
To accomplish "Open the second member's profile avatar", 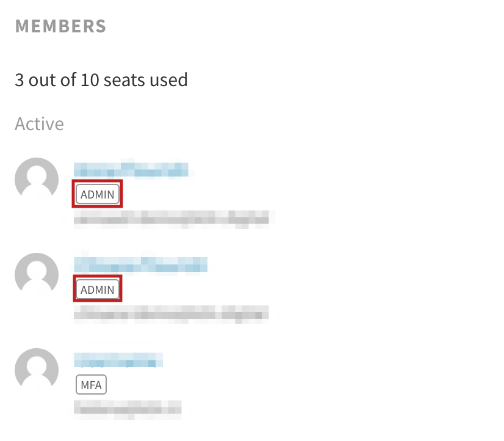I will pos(37,274).
